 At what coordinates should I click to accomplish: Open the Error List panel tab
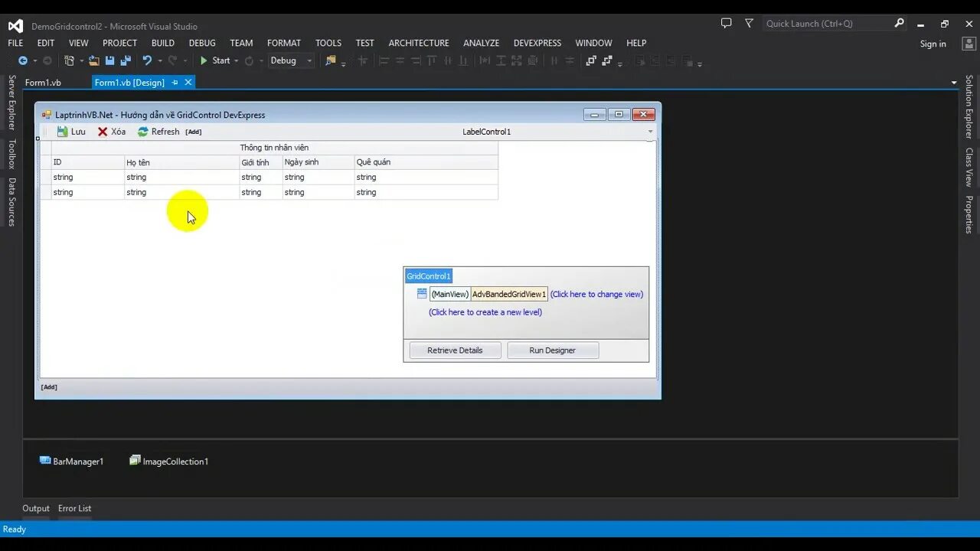click(74, 508)
